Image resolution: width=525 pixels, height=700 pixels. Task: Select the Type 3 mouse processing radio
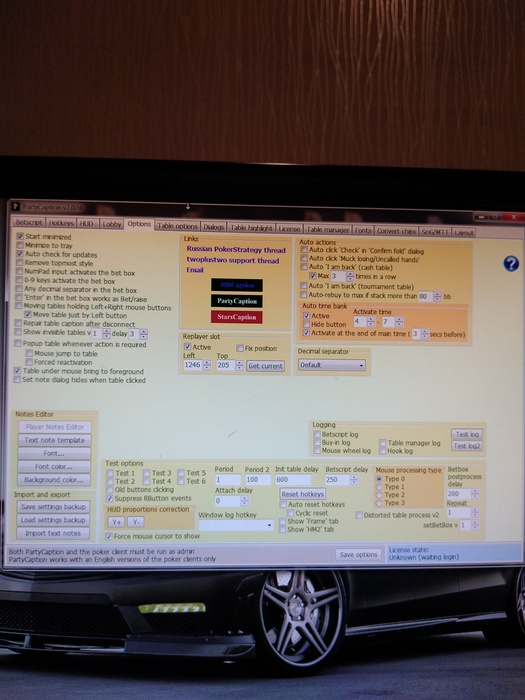379,503
